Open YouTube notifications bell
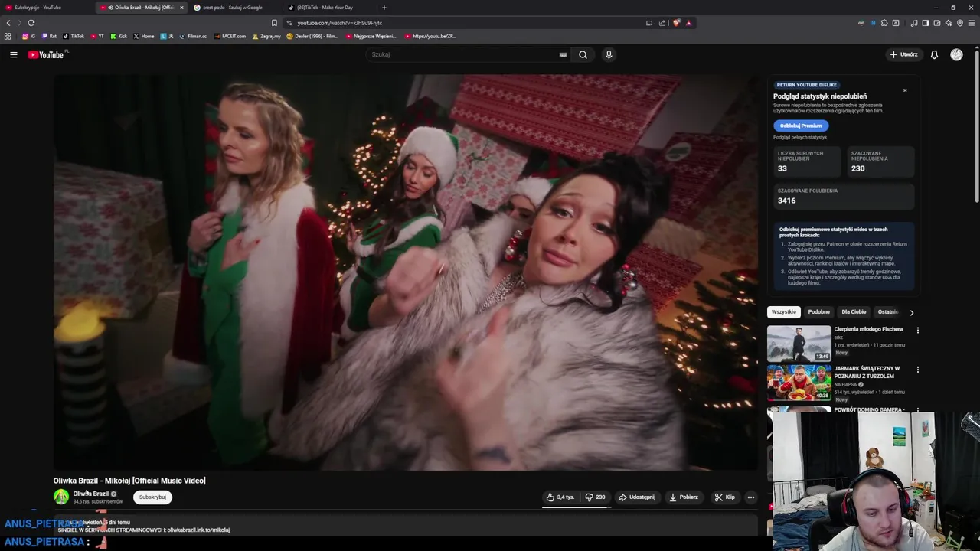This screenshot has width=980, height=551. pyautogui.click(x=934, y=54)
